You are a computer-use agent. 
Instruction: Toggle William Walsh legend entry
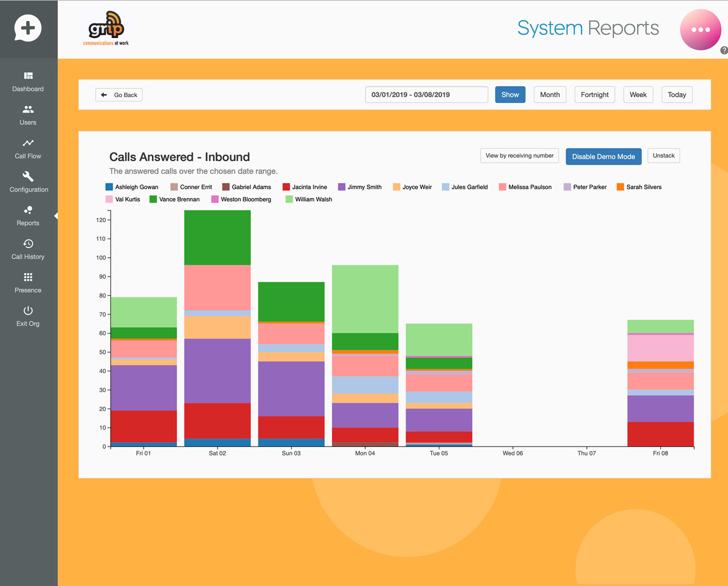pos(309,199)
